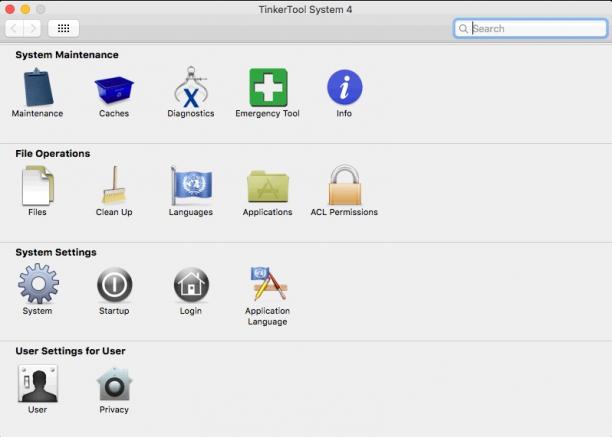Open the User silhouette icon
612x437 pixels.
pyautogui.click(x=37, y=383)
